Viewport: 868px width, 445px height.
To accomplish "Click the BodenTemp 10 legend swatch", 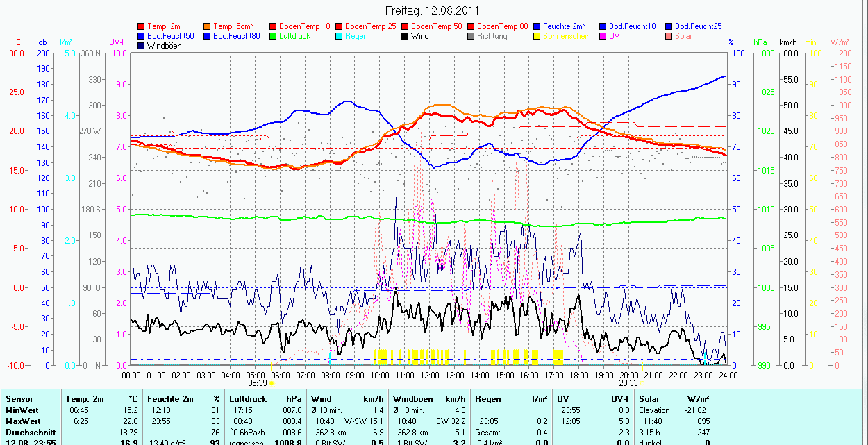I will coord(272,26).
